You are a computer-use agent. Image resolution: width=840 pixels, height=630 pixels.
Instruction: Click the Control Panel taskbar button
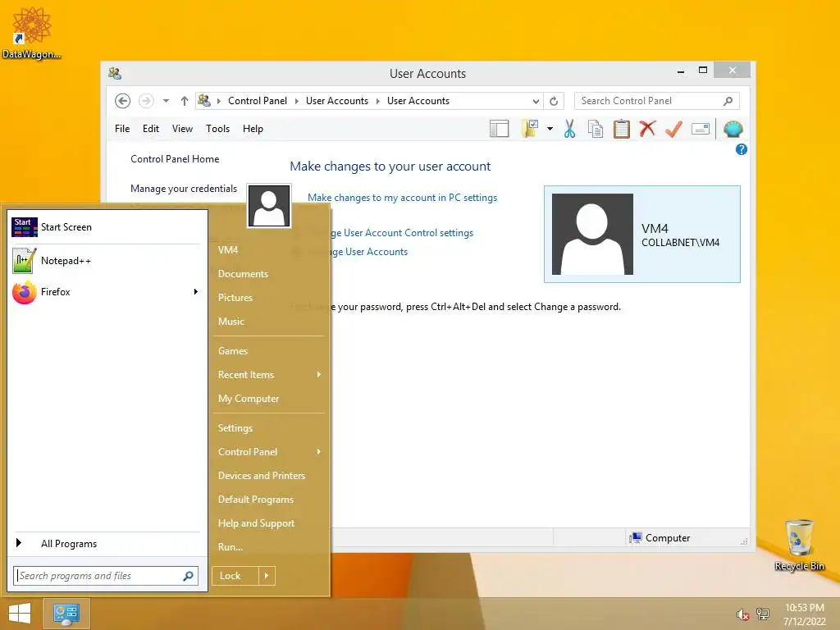pos(66,614)
